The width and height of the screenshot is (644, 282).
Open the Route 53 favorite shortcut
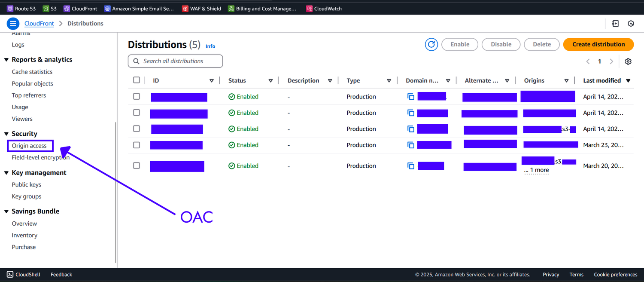coord(21,9)
